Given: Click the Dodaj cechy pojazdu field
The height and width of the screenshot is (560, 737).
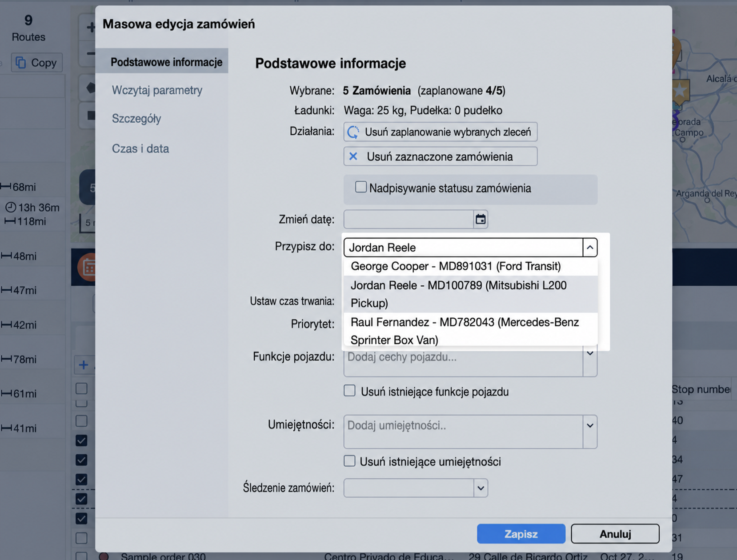Looking at the screenshot, I should click(463, 362).
